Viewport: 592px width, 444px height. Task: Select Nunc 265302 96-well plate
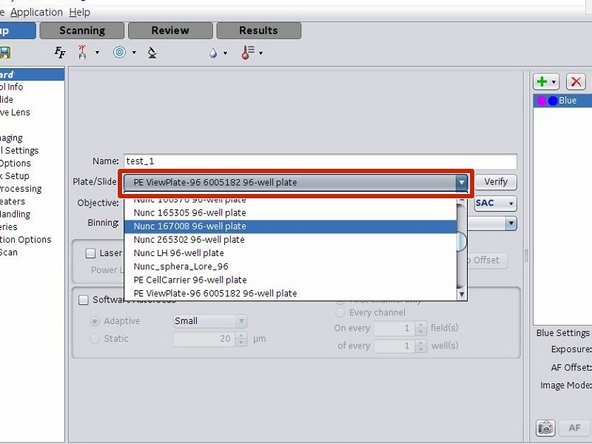(x=290, y=240)
